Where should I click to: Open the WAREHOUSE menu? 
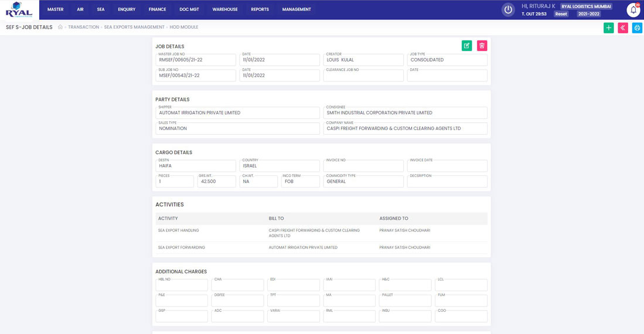pyautogui.click(x=225, y=9)
